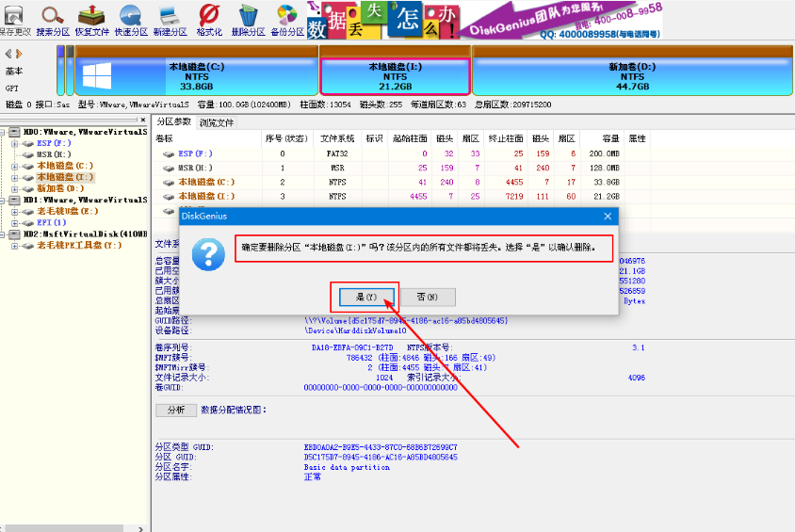This screenshot has height=532, width=795.
Task: Expand the EFI(1) tree node
Action: pyautogui.click(x=15, y=223)
